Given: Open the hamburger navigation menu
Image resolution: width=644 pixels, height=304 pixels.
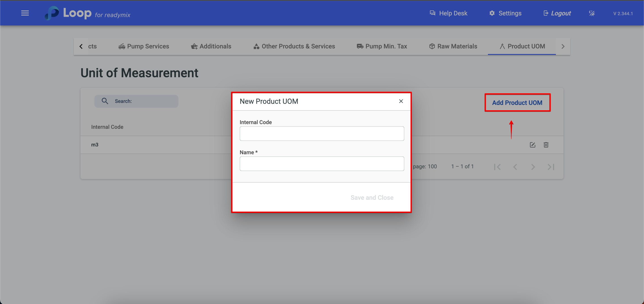Looking at the screenshot, I should (x=25, y=13).
